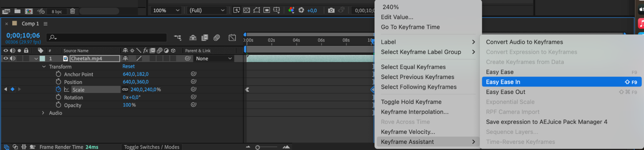
Task: Select Keyframe Interpolation menu entry
Action: click(414, 112)
